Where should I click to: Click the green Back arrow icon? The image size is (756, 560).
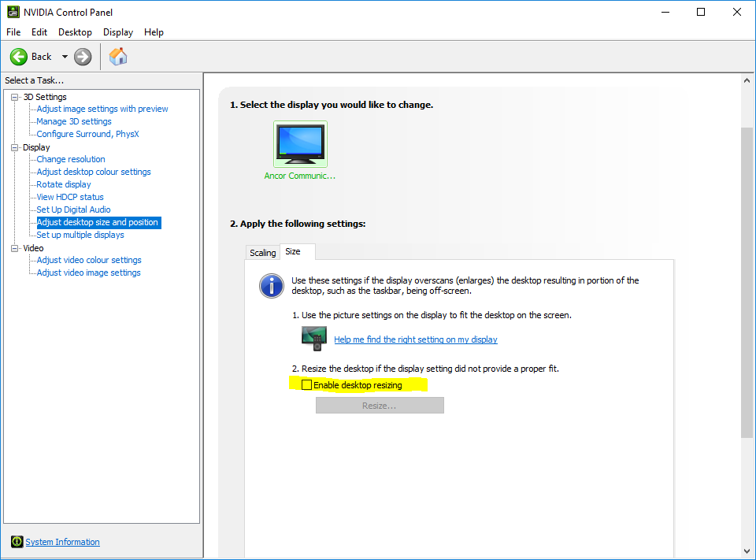pyautogui.click(x=19, y=57)
